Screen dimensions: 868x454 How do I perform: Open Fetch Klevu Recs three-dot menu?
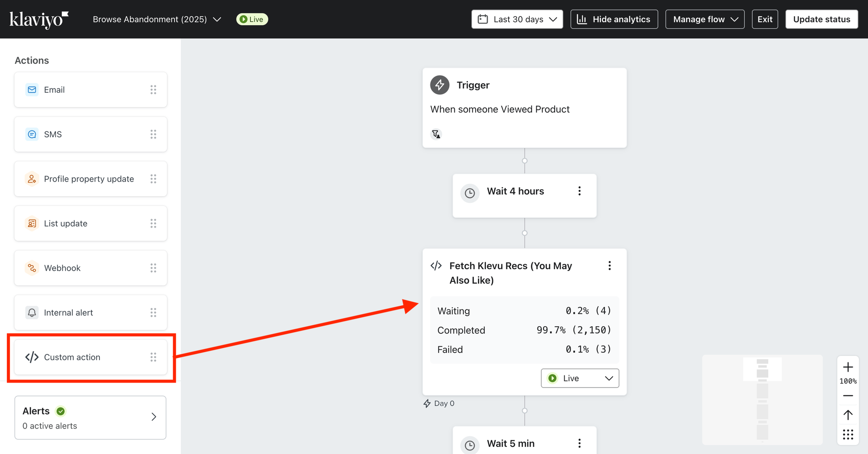pos(609,266)
